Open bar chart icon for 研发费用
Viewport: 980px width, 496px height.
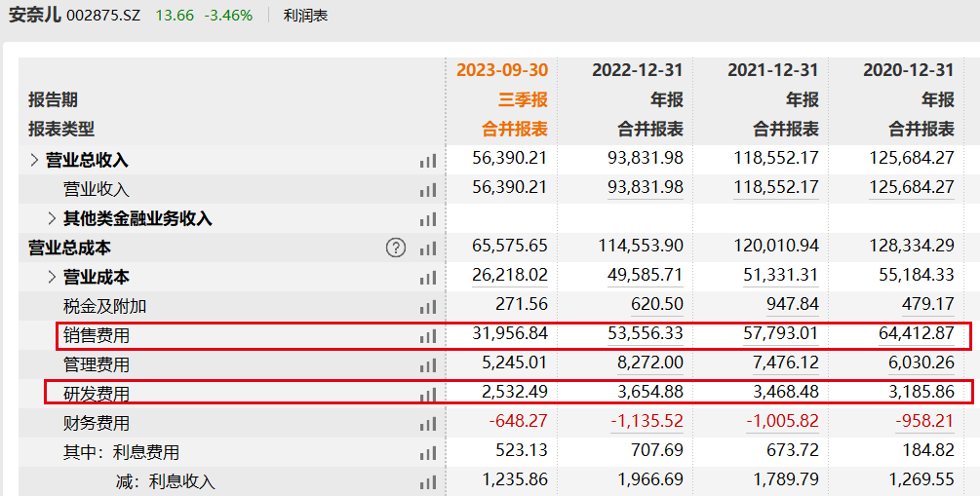point(428,395)
